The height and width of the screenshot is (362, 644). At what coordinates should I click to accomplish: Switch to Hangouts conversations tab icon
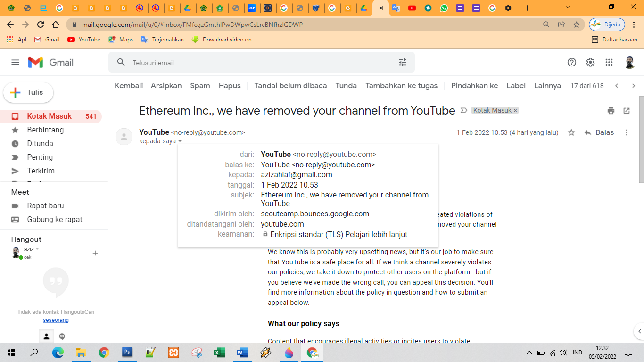pos(62,337)
